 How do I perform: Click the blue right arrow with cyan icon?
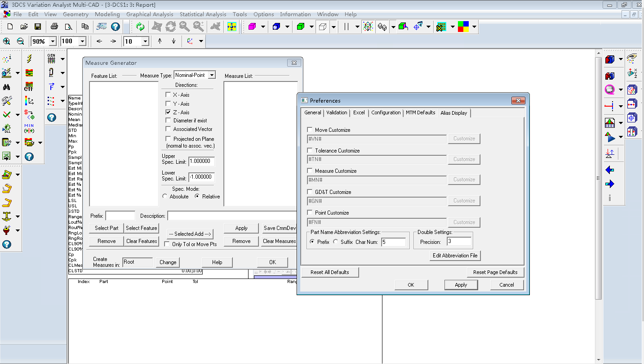(x=610, y=184)
